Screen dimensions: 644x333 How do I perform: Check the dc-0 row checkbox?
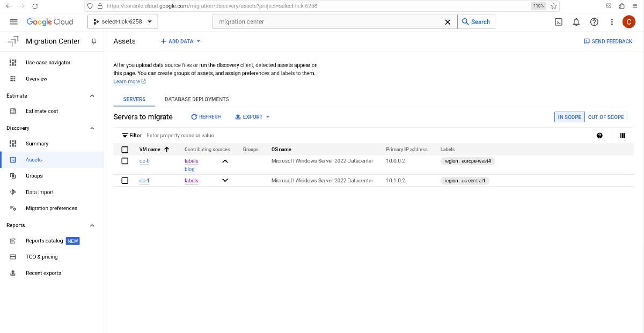coord(125,160)
